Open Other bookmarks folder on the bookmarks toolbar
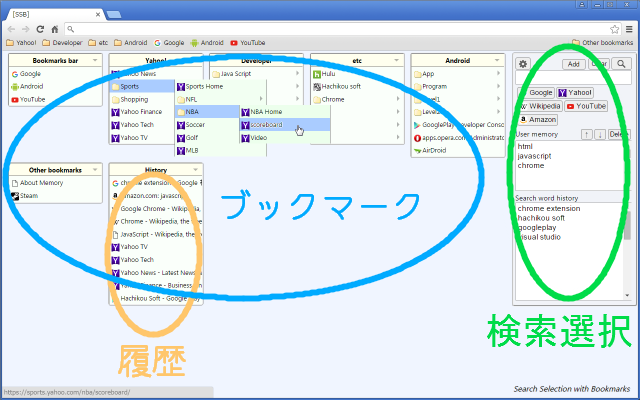This screenshot has height=400, width=640. [602, 42]
